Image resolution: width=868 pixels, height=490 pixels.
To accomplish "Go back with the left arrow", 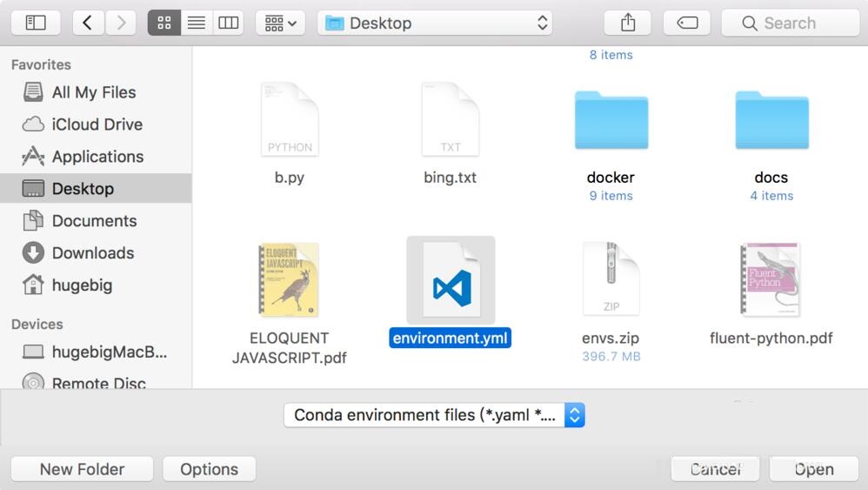I will point(88,23).
